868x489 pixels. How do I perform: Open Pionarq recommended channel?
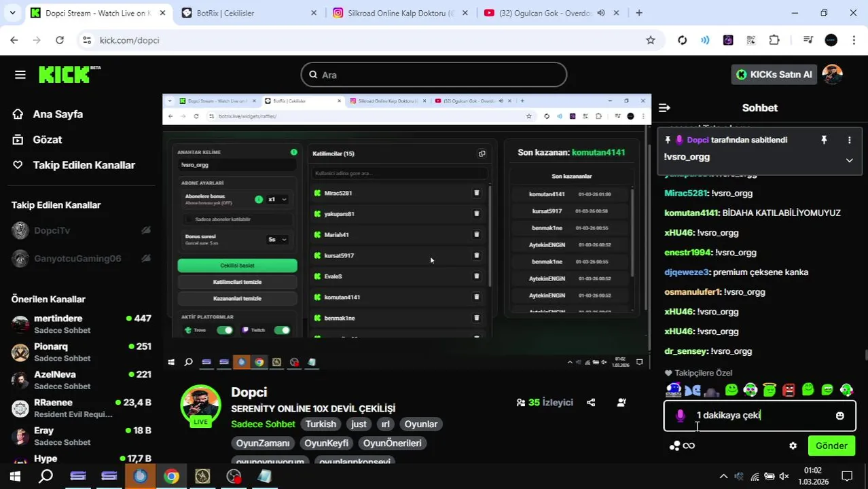click(x=82, y=351)
